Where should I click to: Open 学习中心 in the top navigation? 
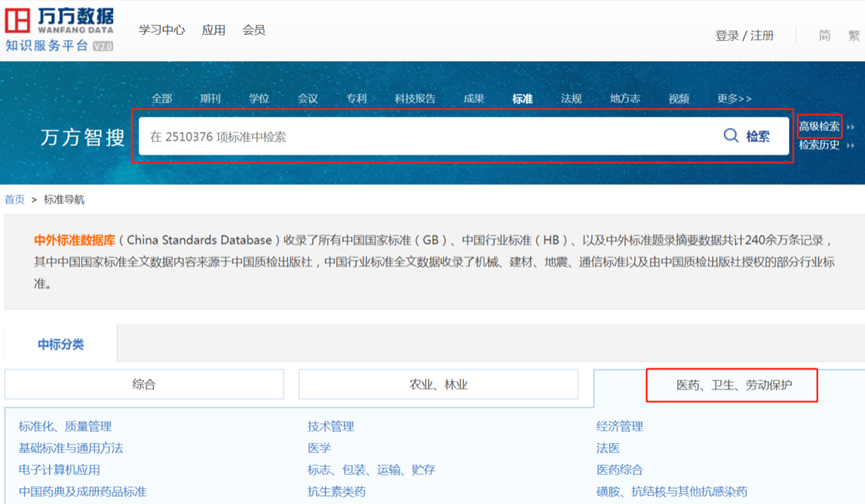(x=162, y=30)
